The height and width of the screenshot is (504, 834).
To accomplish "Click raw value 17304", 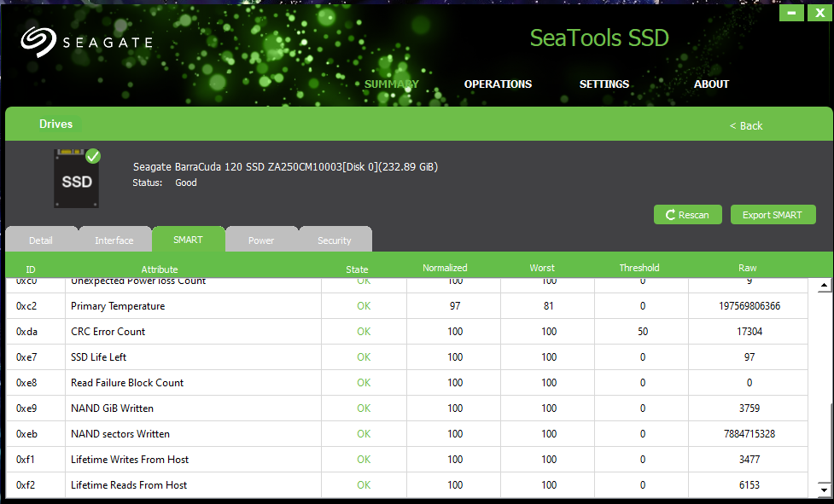I will (749, 332).
